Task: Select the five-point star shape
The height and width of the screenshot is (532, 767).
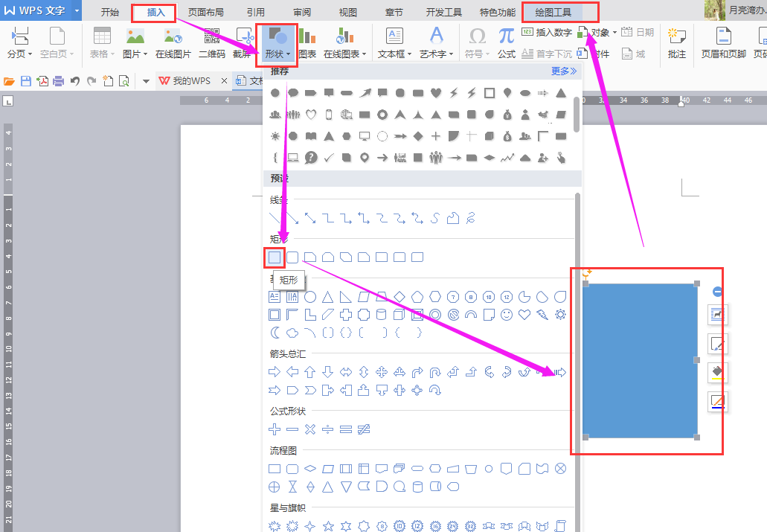Action: click(x=328, y=526)
